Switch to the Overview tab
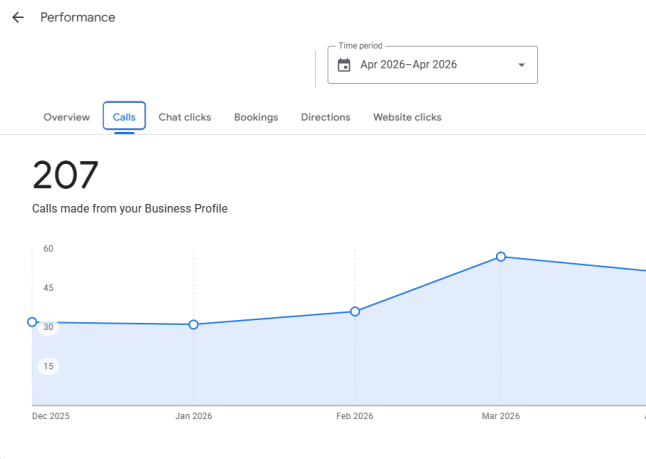Viewport: 646px width, 459px height. pos(66,117)
